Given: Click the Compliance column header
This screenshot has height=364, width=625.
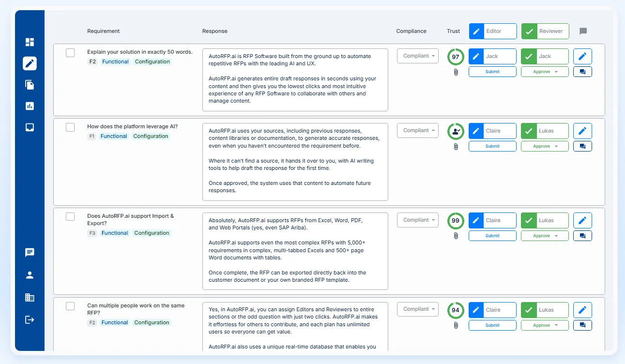Looking at the screenshot, I should pyautogui.click(x=411, y=31).
